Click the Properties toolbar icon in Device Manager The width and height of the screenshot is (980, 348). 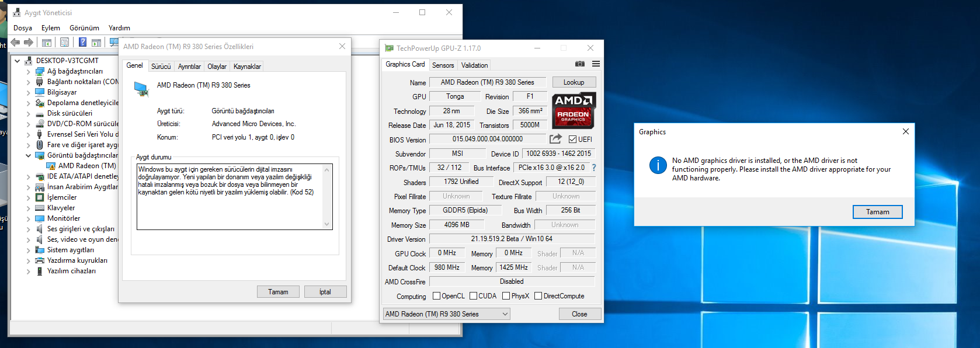coord(64,42)
